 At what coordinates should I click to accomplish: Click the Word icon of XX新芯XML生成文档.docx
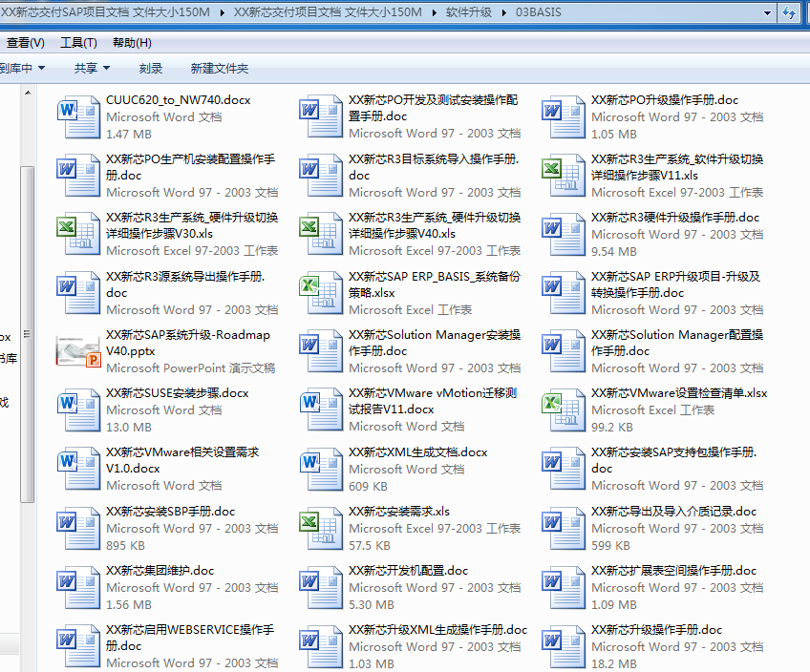pyautogui.click(x=321, y=469)
